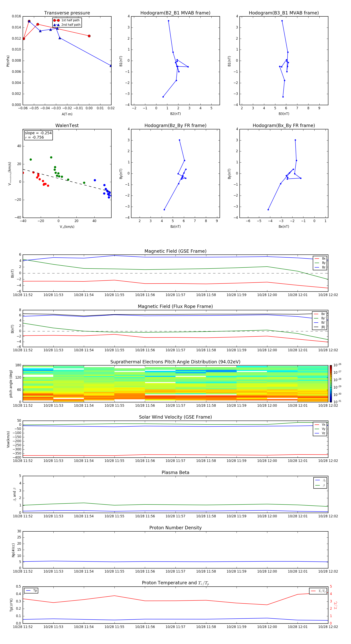Click the 'Hodogram(Bz_By FR frame)' title

pyautogui.click(x=175, y=125)
